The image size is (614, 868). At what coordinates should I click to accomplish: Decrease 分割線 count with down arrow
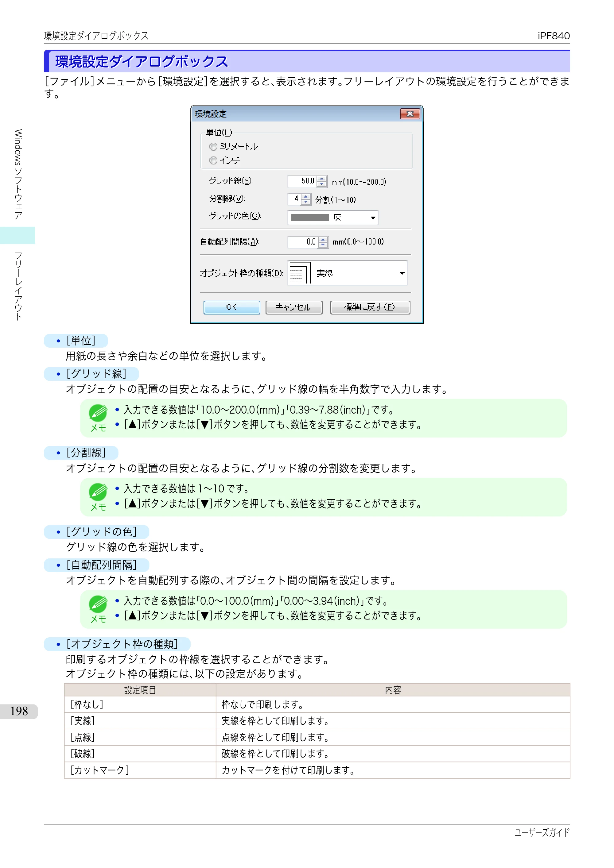point(306,202)
